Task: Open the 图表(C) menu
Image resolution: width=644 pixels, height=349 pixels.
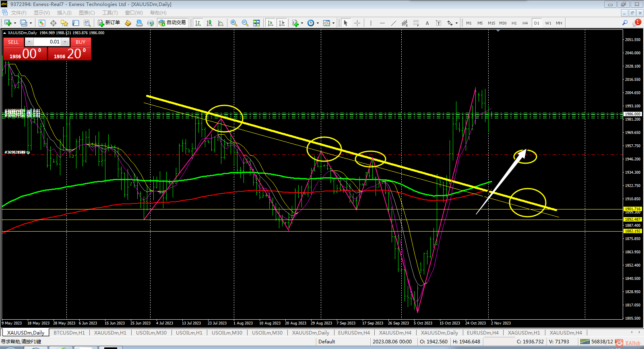Action: coord(87,13)
